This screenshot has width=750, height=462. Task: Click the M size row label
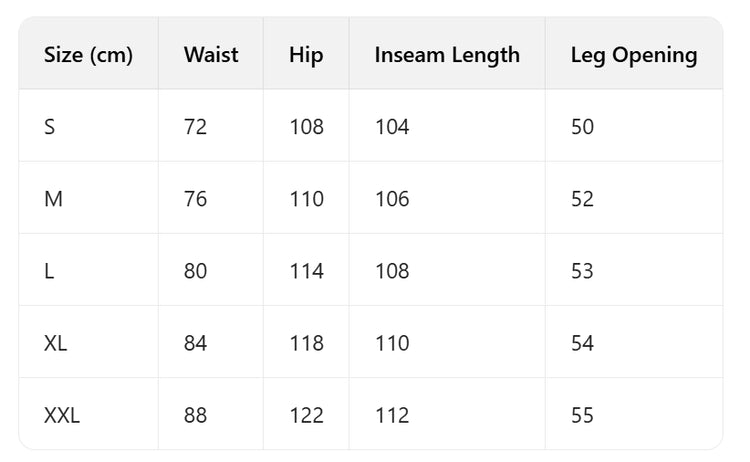point(53,199)
